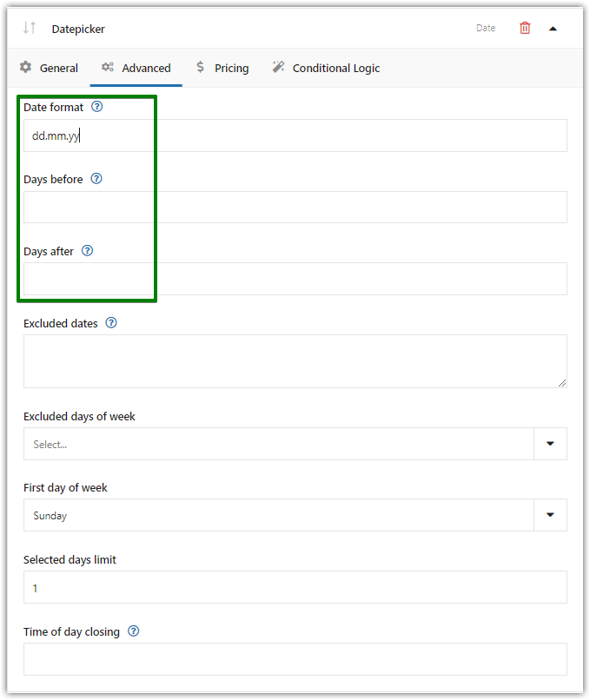
Task: Open the Conditional Logic tab
Action: click(326, 68)
